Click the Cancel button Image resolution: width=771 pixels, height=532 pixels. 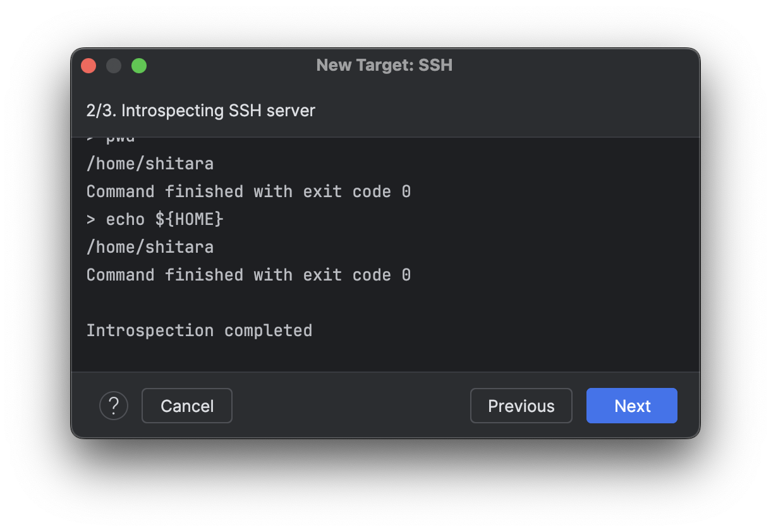187,406
